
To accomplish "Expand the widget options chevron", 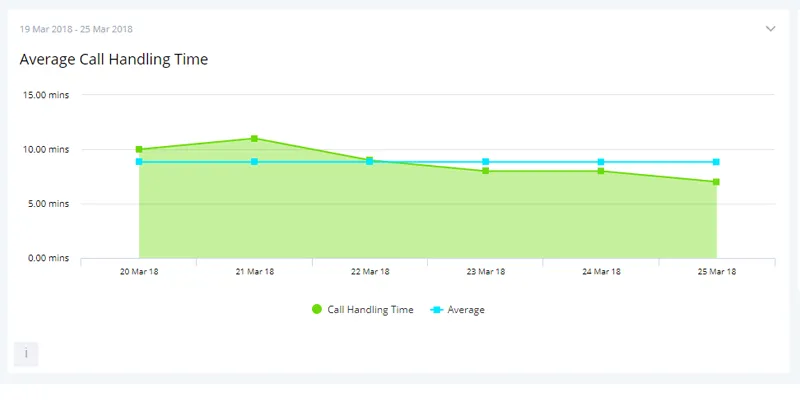I will click(770, 29).
